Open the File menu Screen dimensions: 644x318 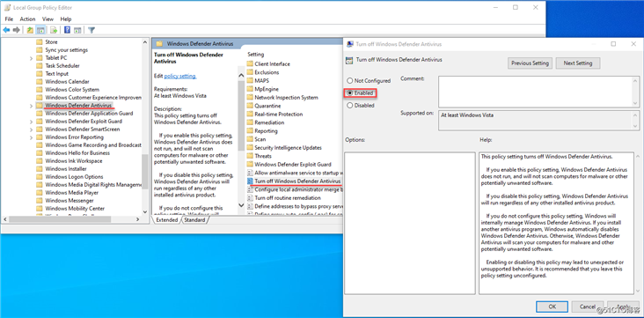point(9,18)
